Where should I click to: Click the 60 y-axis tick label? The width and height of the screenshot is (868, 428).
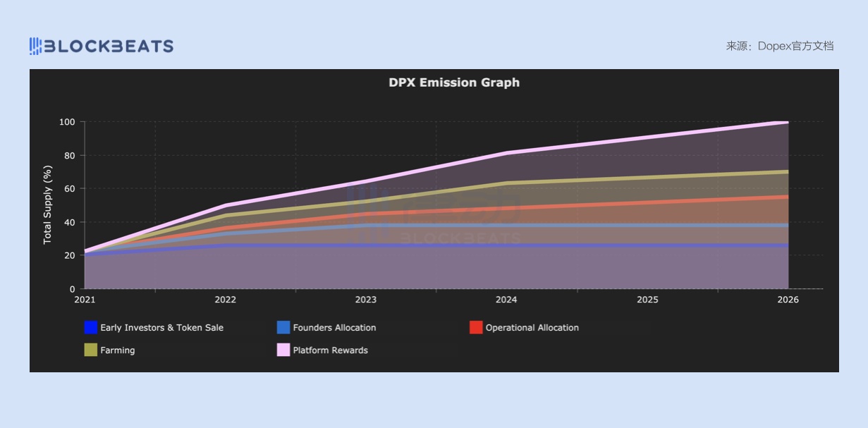[70, 189]
